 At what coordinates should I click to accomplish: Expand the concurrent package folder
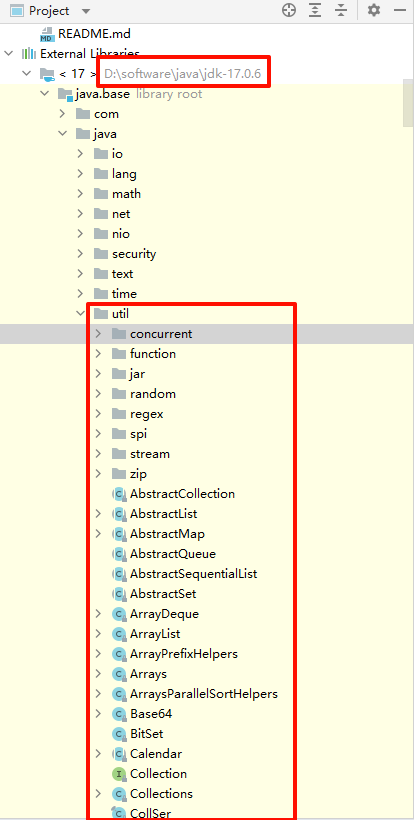98,334
